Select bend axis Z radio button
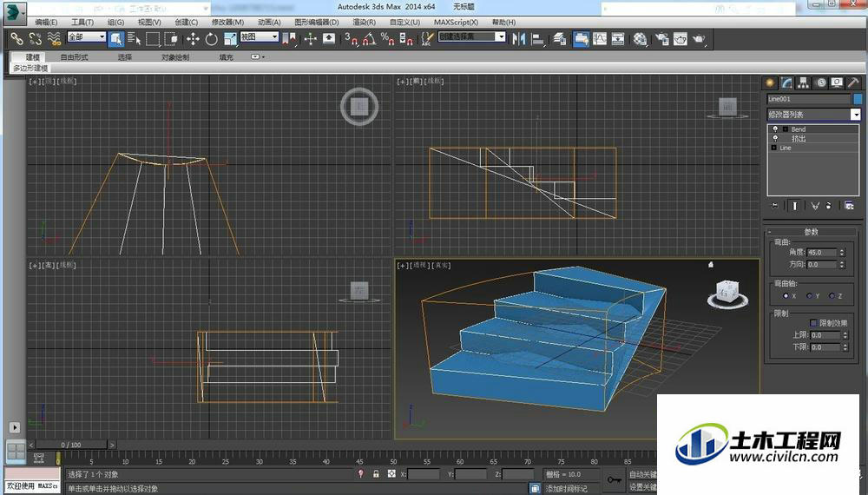 click(x=832, y=296)
